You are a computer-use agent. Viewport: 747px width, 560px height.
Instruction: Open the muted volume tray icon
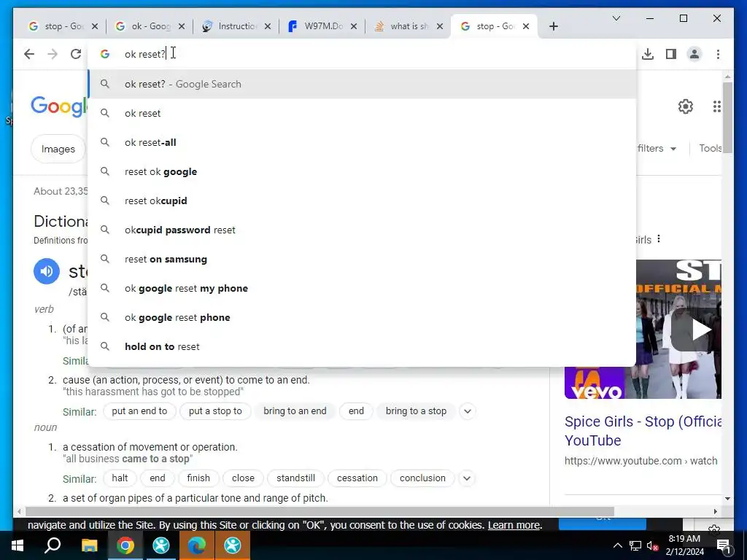click(653, 545)
